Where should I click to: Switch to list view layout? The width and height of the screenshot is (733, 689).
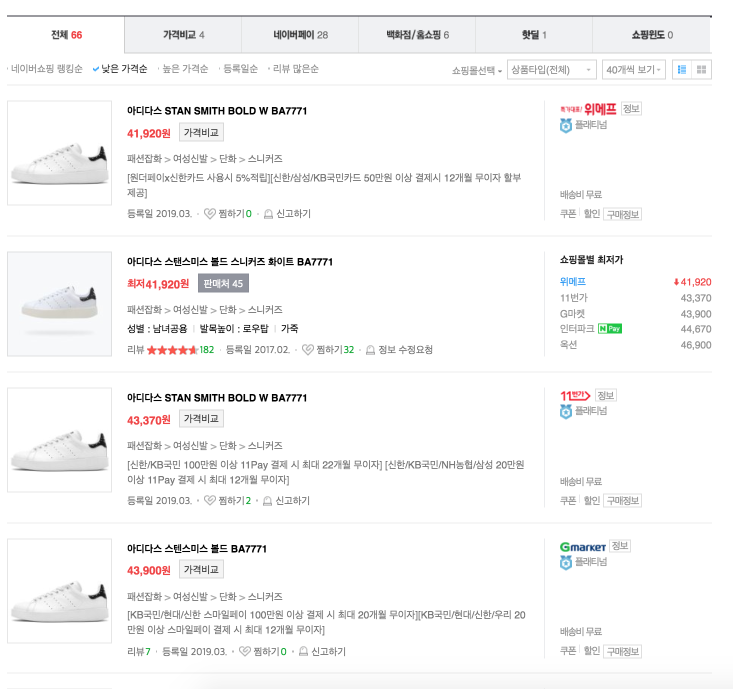click(681, 70)
